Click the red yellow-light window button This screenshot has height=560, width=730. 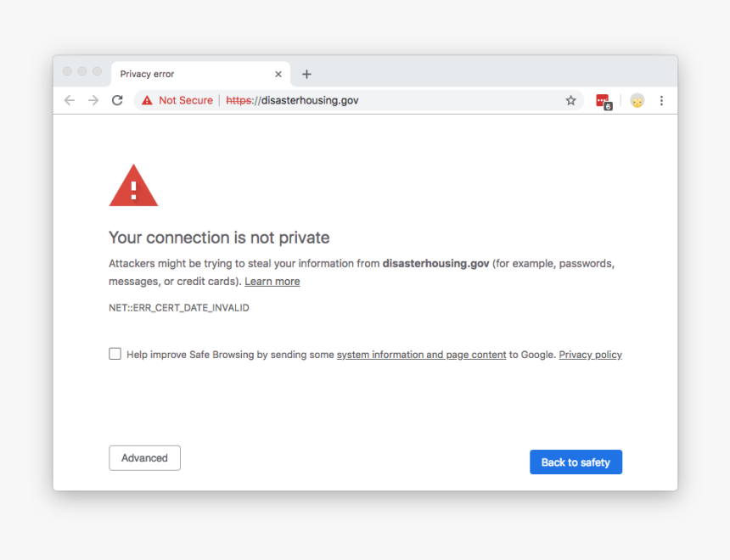[x=82, y=71]
